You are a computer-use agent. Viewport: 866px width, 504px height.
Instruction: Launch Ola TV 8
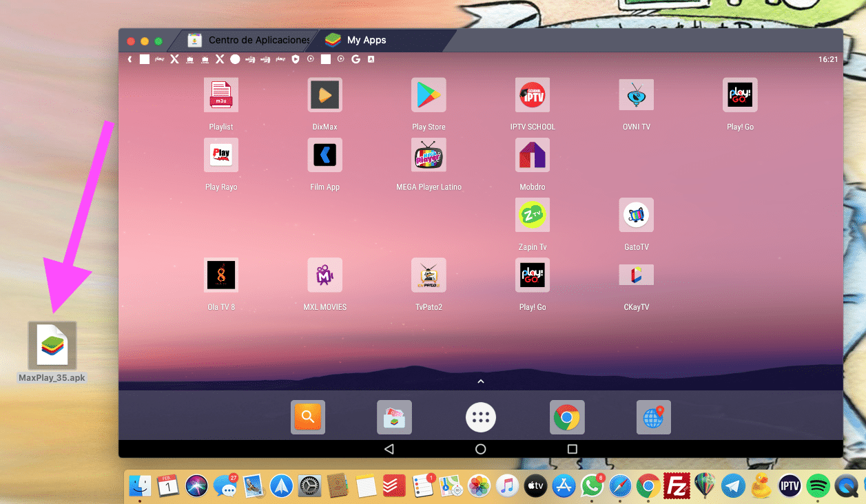point(221,275)
